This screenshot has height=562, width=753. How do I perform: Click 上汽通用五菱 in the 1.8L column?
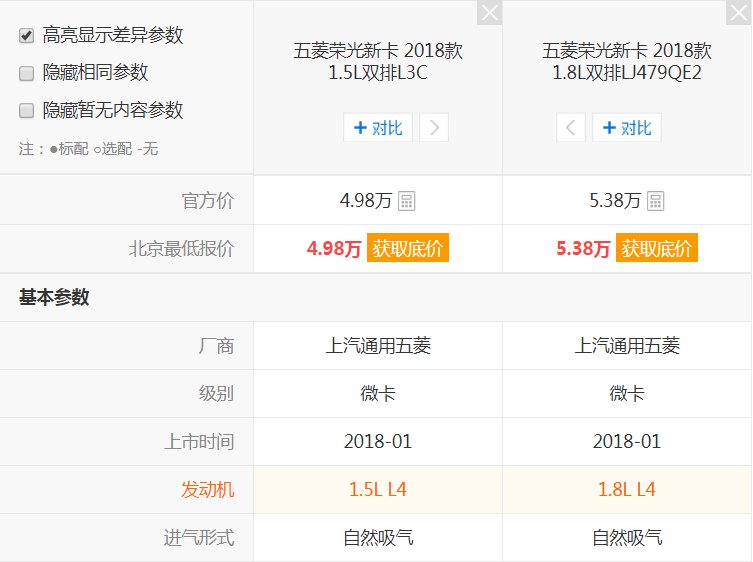627,346
